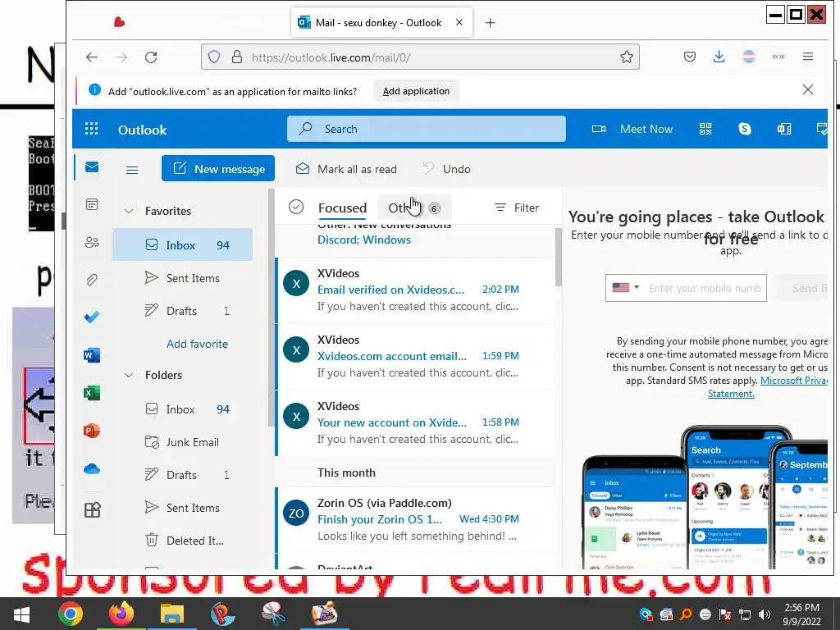This screenshot has width=840, height=630.
Task: Open Windows Start menu
Action: pyautogui.click(x=21, y=614)
